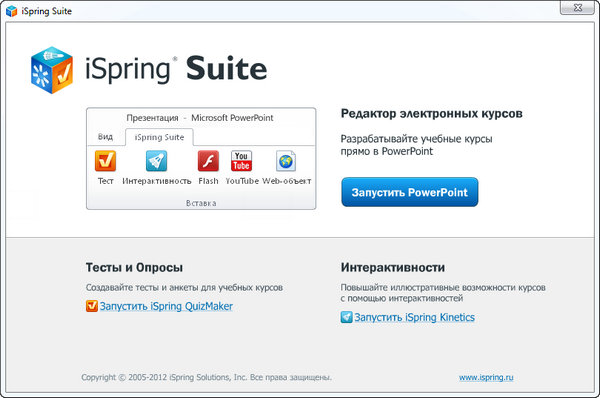Click the YouTube icon in ribbon preview

[x=241, y=161]
